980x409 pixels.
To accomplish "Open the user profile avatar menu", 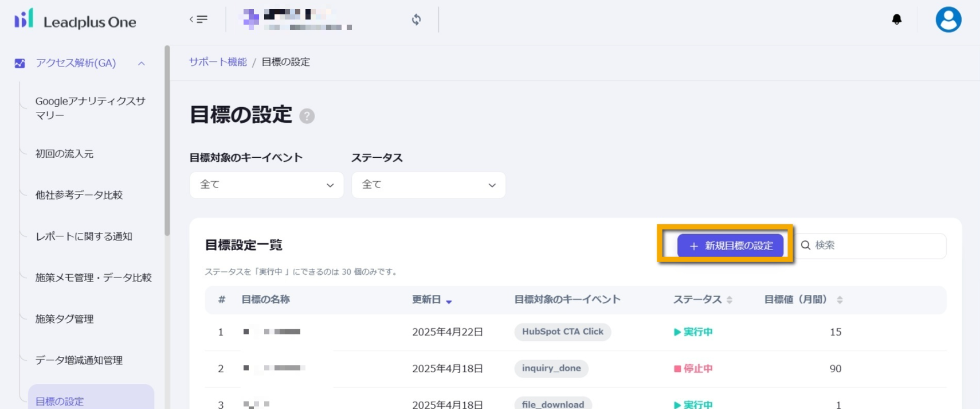I will (x=948, y=20).
